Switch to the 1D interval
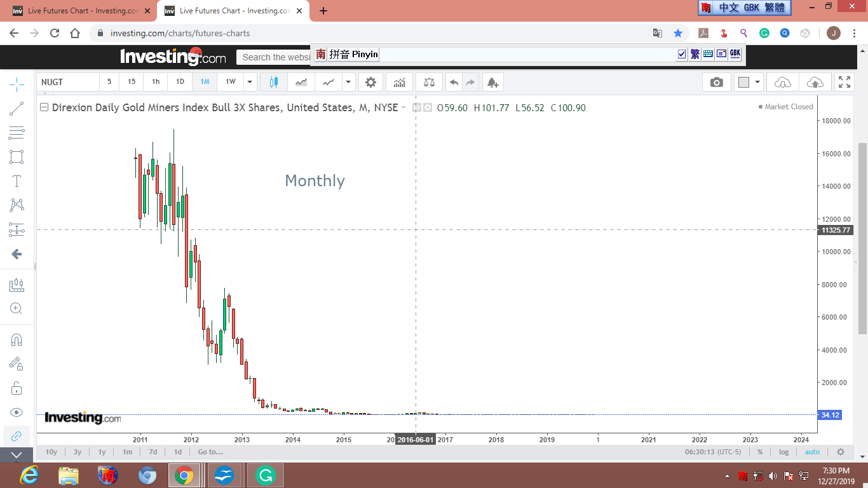This screenshot has width=868, height=488. [x=180, y=82]
